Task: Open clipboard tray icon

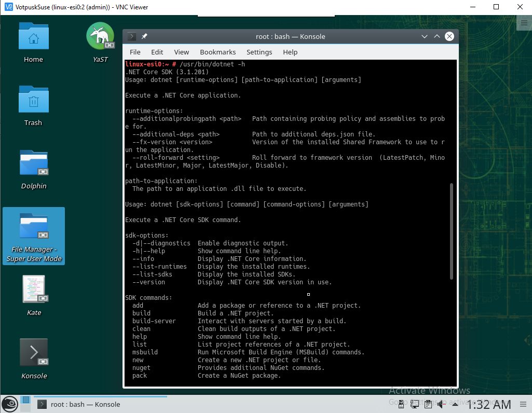Action: (x=428, y=404)
